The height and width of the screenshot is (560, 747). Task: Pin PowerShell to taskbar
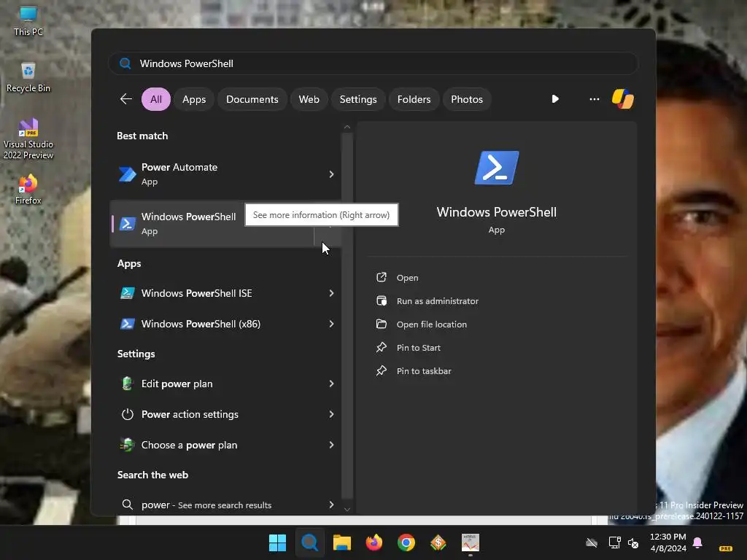click(424, 371)
